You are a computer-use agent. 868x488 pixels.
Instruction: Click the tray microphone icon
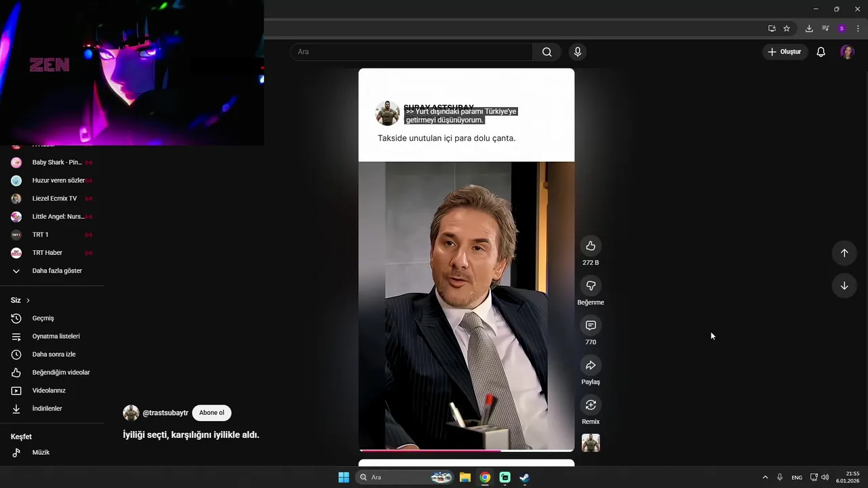[781, 477]
